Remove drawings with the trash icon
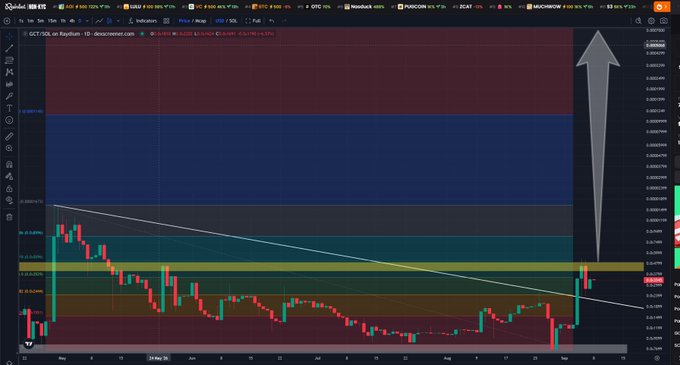Image resolution: width=680 pixels, height=365 pixels. [9, 217]
